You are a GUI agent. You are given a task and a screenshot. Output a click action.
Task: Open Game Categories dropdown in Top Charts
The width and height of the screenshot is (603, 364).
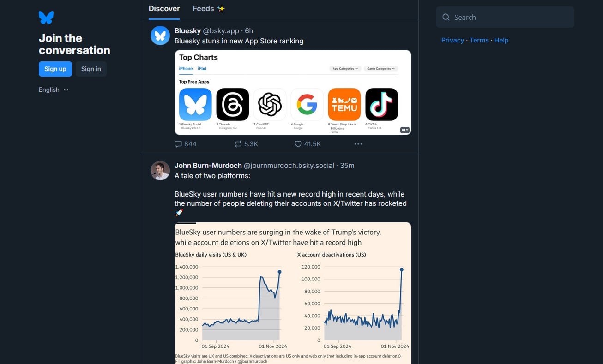point(381,69)
